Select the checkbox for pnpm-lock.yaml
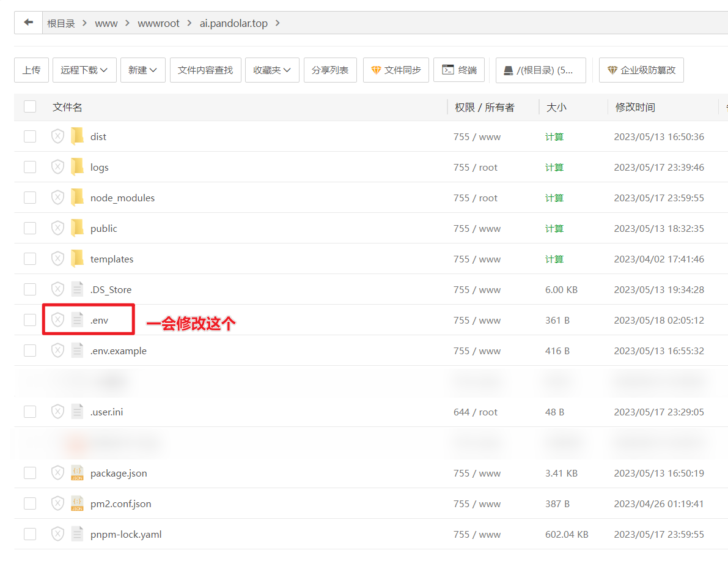The image size is (728, 572). click(x=30, y=534)
